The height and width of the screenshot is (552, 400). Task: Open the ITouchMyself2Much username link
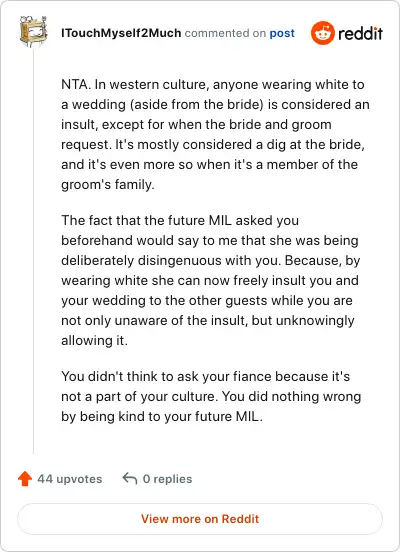[121, 33]
